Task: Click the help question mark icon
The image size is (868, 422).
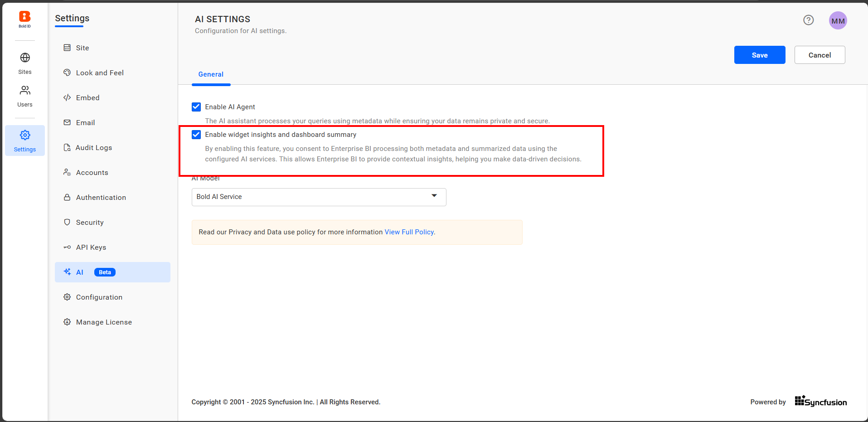Action: pos(808,20)
